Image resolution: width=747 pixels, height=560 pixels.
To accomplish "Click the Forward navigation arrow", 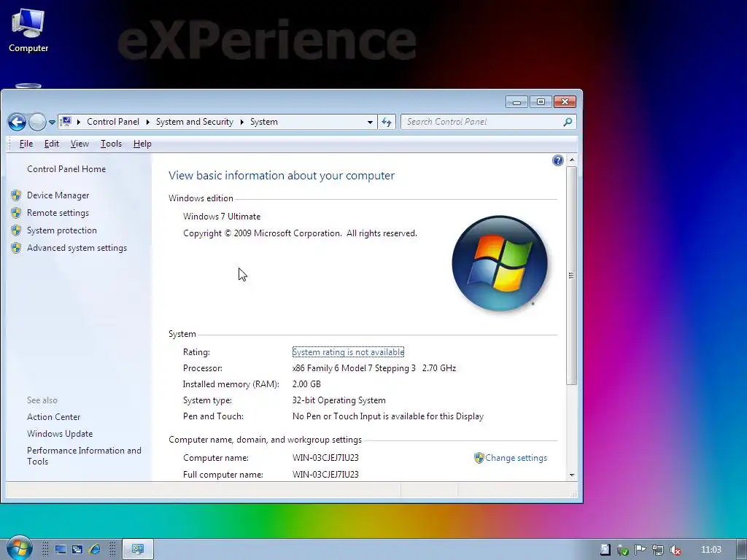I will (x=37, y=122).
